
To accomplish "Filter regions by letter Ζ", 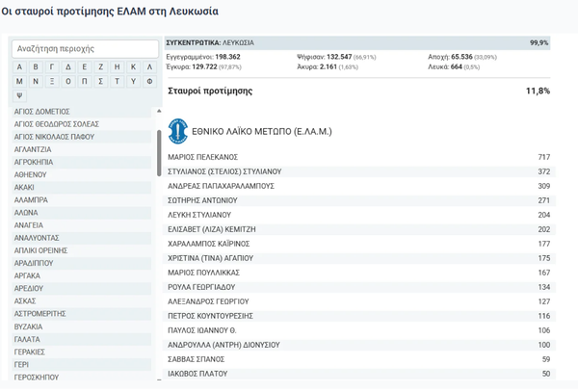I will (x=100, y=67).
